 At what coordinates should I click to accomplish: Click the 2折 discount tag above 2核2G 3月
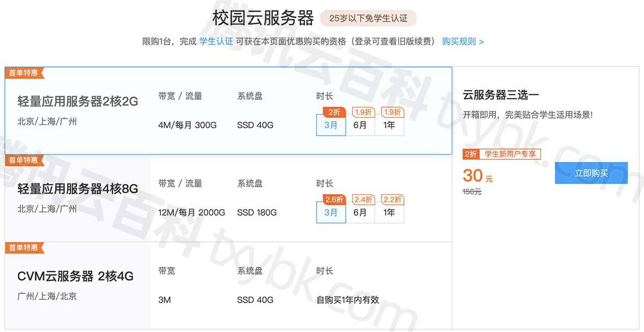point(334,112)
